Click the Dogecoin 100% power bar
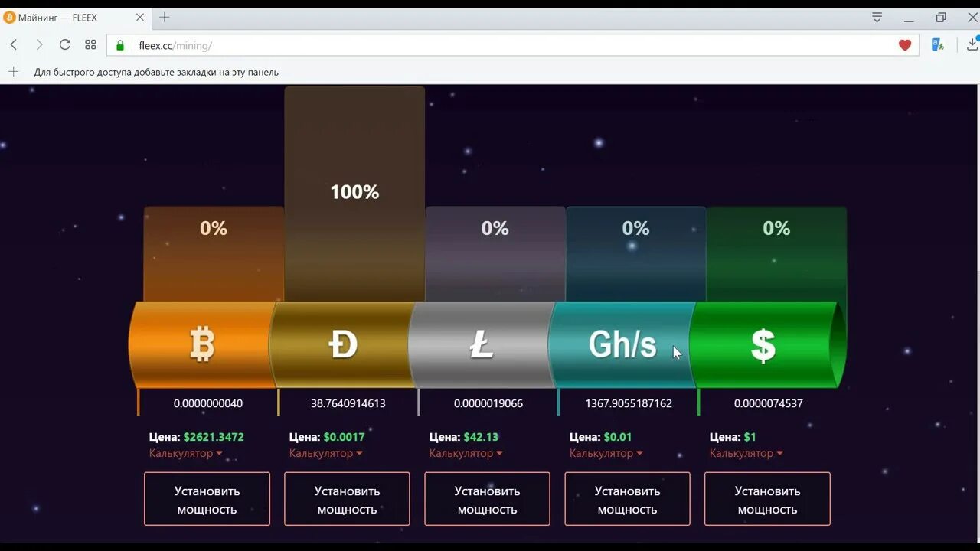The image size is (980, 551). pos(354,194)
